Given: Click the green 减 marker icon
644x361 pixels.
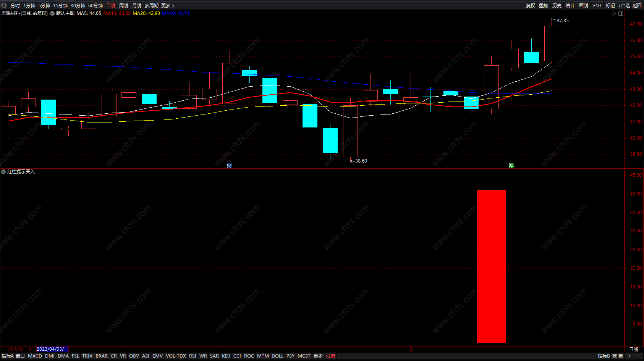Looking at the screenshot, I should coord(511,165).
